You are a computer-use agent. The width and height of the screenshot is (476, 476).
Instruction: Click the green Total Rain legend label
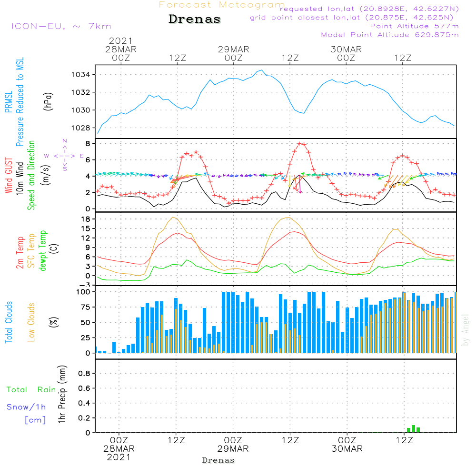(31, 389)
